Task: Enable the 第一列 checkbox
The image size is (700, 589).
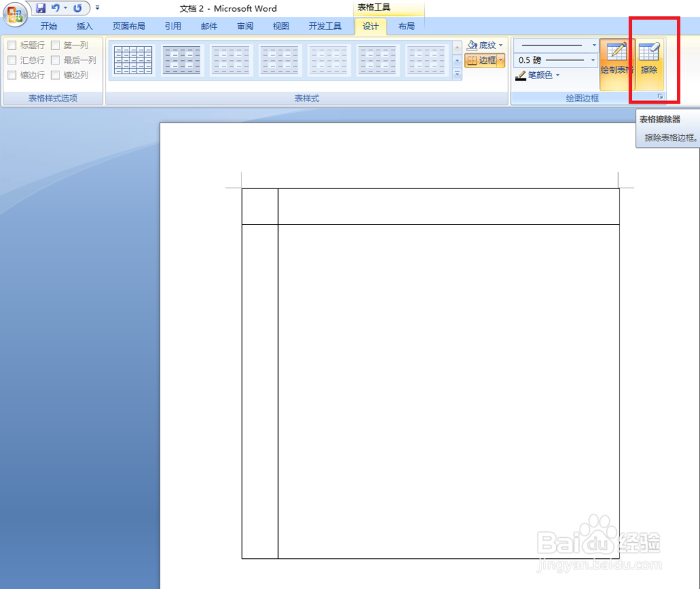Action: click(55, 45)
